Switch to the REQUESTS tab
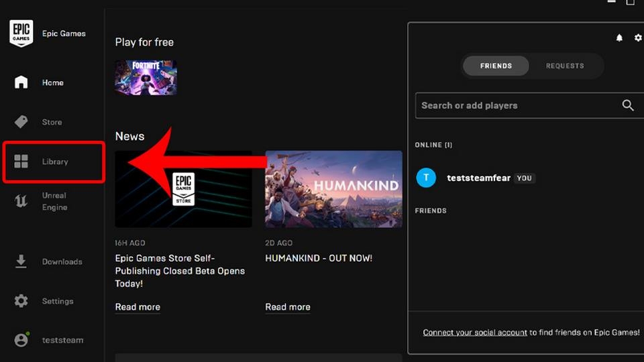 [x=565, y=66]
